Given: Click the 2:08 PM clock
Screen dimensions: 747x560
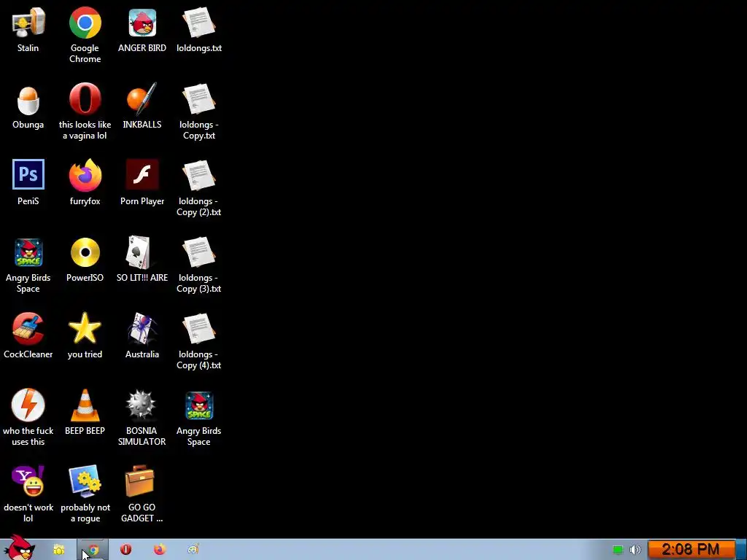Looking at the screenshot, I should [x=691, y=550].
